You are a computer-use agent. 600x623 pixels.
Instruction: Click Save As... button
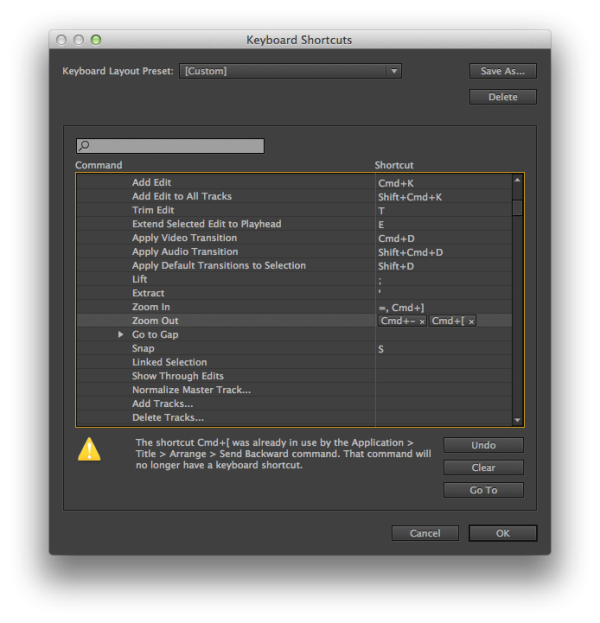[502, 71]
